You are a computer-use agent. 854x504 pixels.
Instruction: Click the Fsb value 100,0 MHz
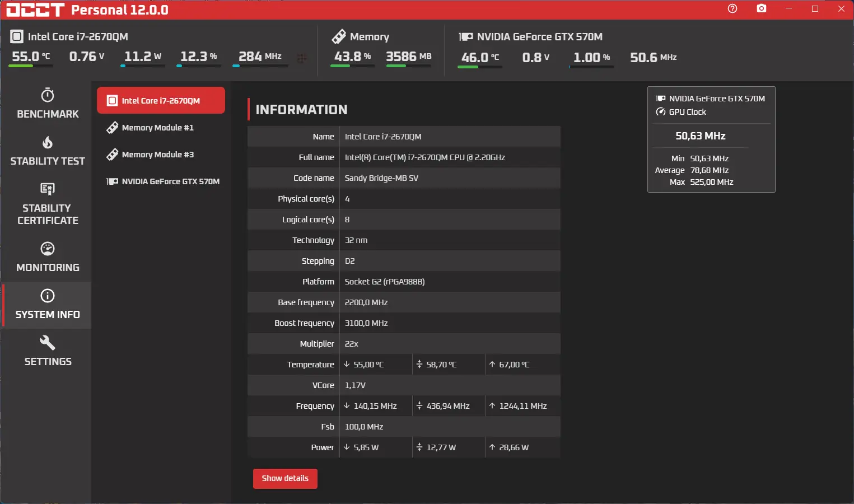364,427
